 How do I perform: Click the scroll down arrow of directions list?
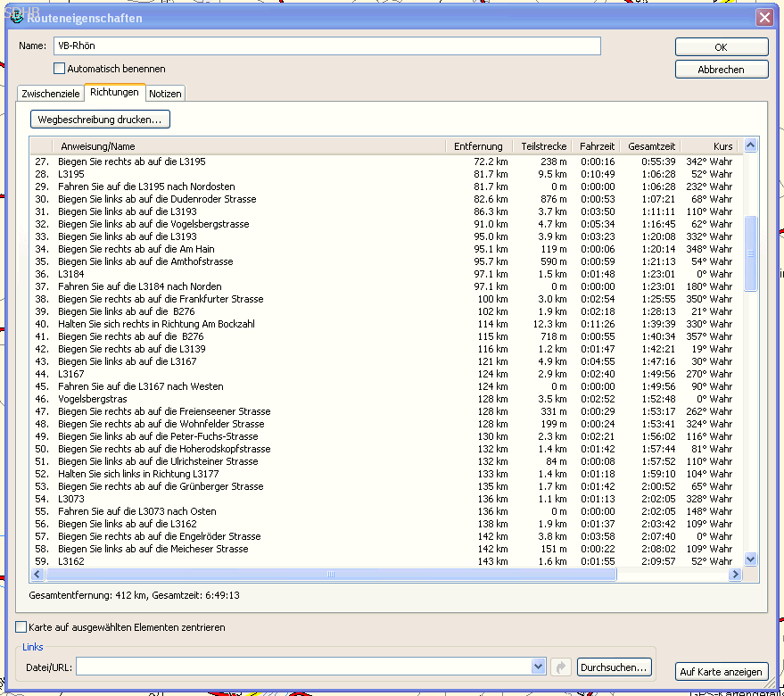750,559
